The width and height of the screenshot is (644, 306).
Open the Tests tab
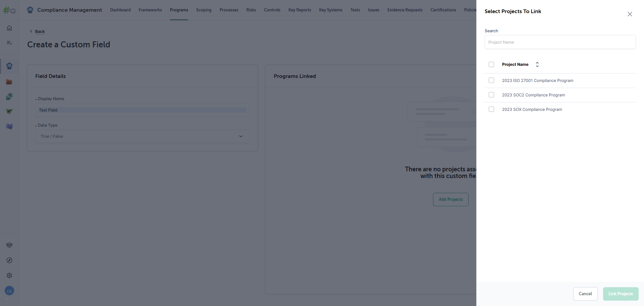[355, 10]
